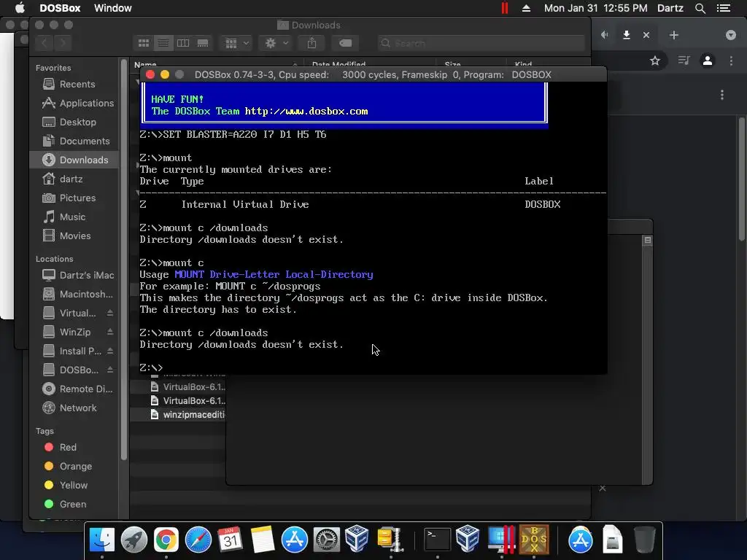Open the Finder action gear menu
747x560 pixels.
pyautogui.click(x=276, y=43)
